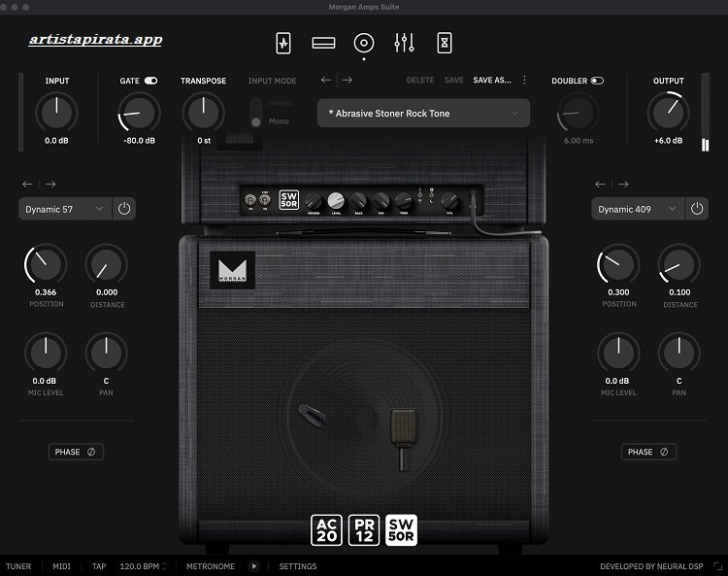The height and width of the screenshot is (576, 728).
Task: Select previous mic for Dynamic 57 slot
Action: 27,185
